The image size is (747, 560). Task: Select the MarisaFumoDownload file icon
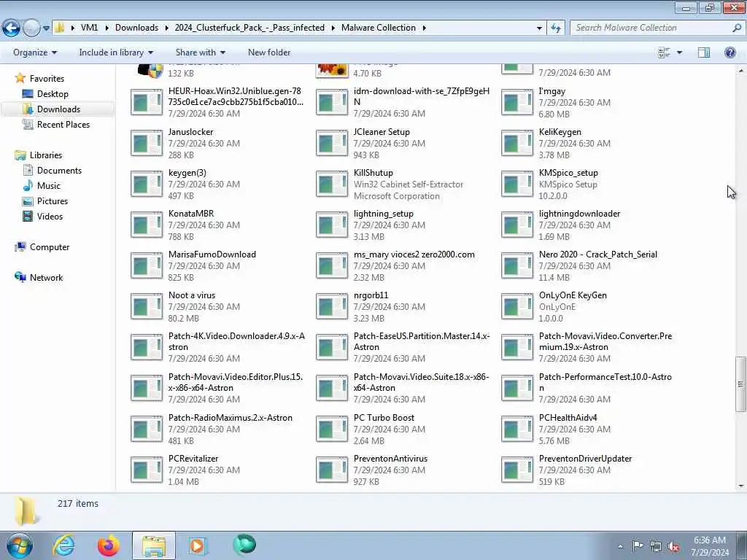tap(147, 265)
